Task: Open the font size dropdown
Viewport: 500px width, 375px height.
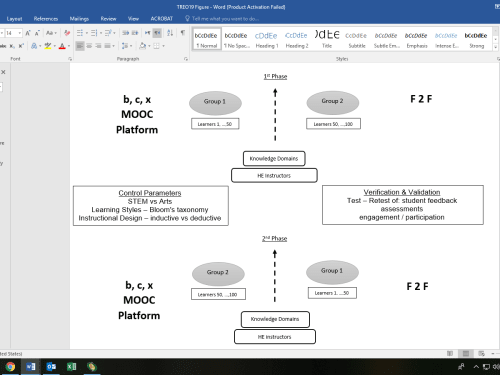Action: (x=20, y=33)
